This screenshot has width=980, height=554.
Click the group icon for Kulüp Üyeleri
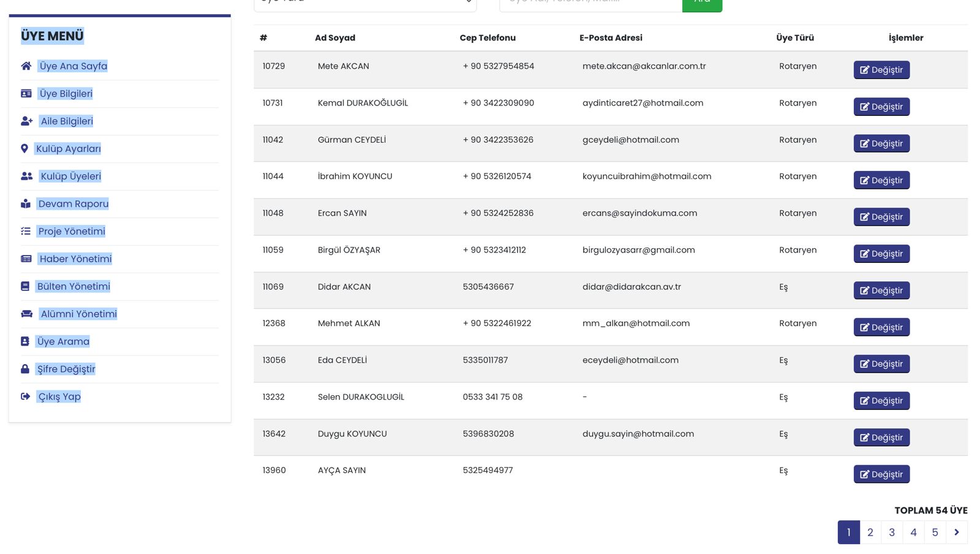click(26, 176)
